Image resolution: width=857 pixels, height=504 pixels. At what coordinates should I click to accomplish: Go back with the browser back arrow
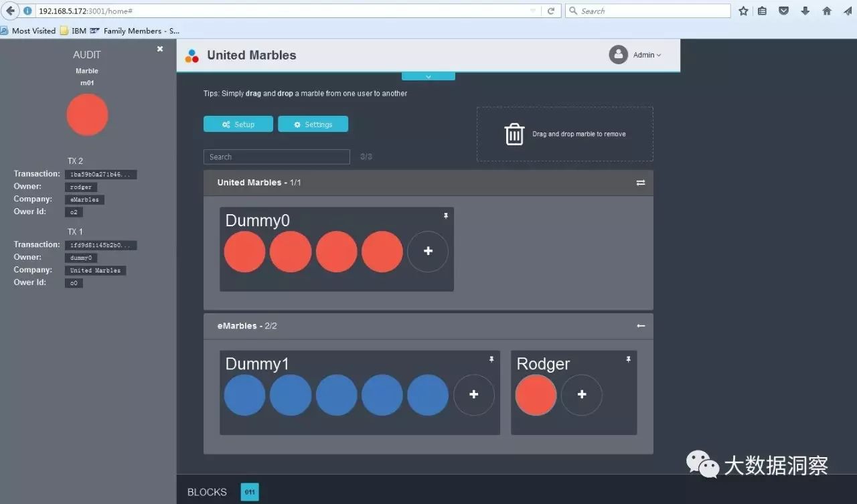pos(10,11)
